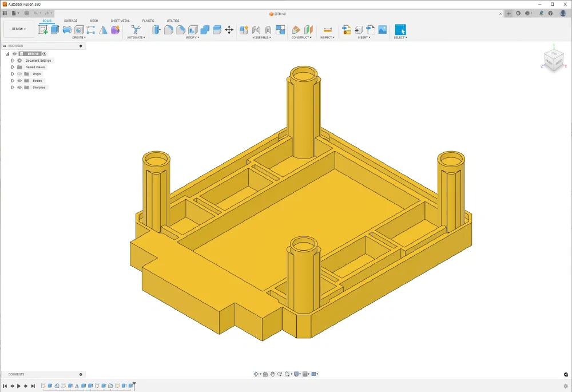Toggle visibility of the Sketches folder
The width and height of the screenshot is (572, 392).
[x=19, y=88]
